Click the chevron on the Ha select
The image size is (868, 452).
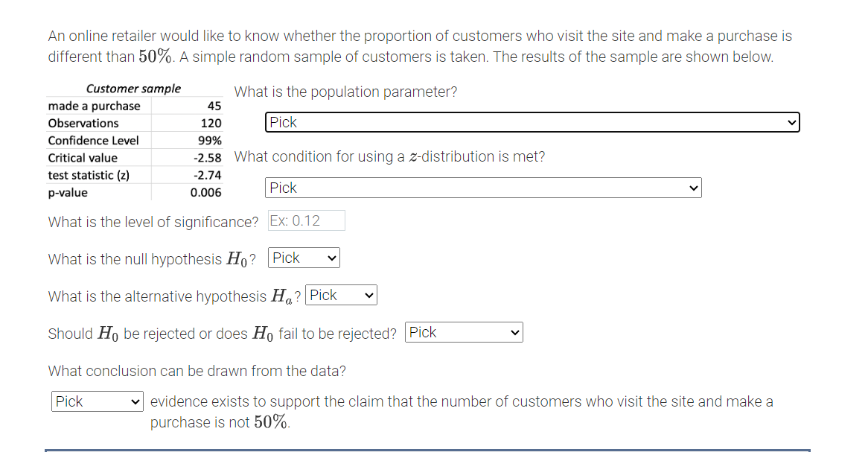point(368,295)
